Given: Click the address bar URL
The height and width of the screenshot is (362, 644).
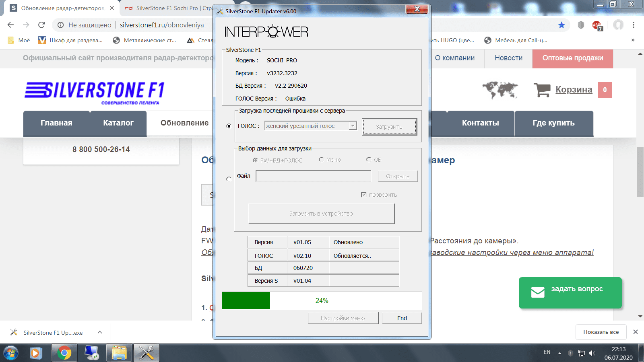Looking at the screenshot, I should (162, 25).
